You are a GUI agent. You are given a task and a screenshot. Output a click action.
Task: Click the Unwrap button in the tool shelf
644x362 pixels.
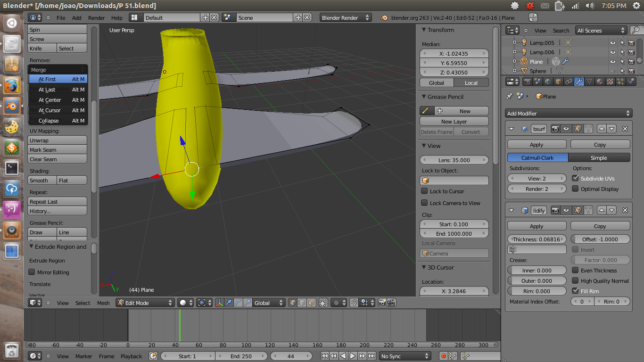click(57, 141)
